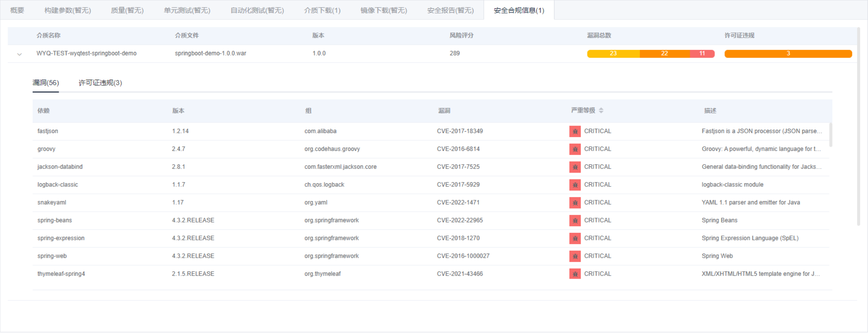
Task: Click the bug icon for thymeleaf-spring4
Action: [x=575, y=274]
